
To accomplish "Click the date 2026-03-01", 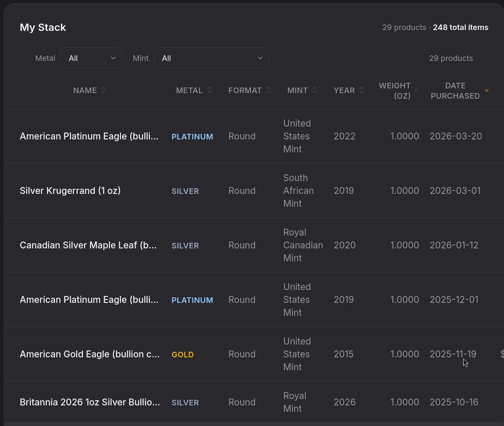I will tap(455, 190).
